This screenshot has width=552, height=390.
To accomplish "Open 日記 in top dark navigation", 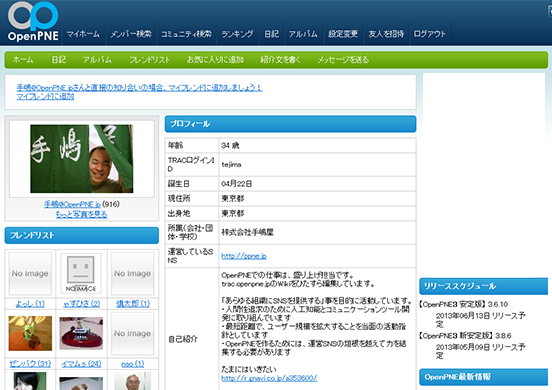I will (x=271, y=34).
